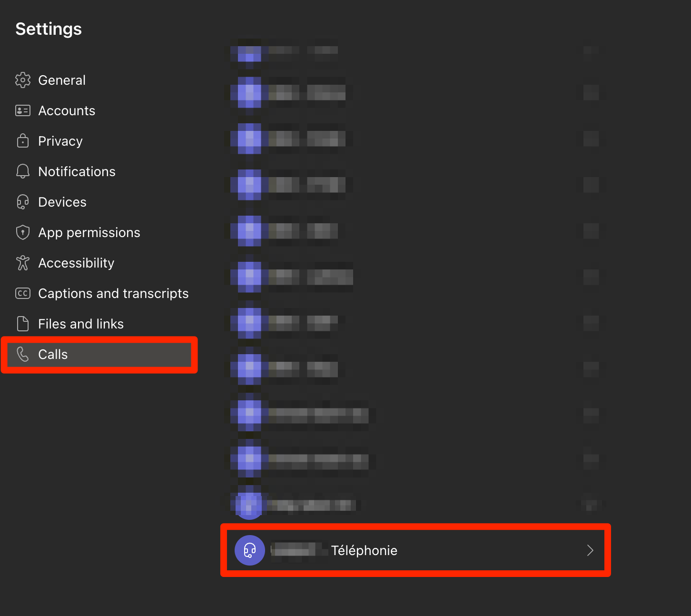Click the Captions CC icon

23,293
